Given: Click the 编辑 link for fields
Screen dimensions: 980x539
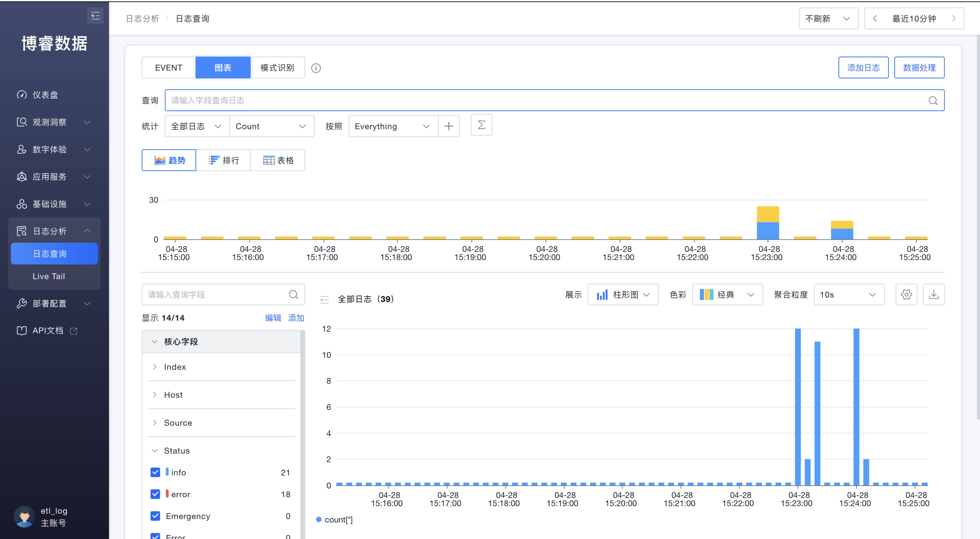Looking at the screenshot, I should pos(273,318).
